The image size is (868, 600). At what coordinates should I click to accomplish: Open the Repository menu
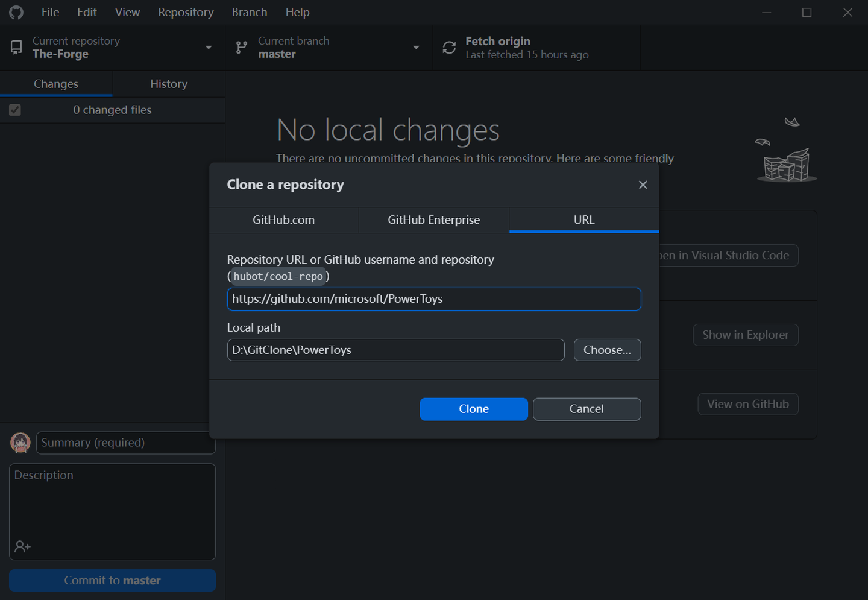click(x=186, y=12)
